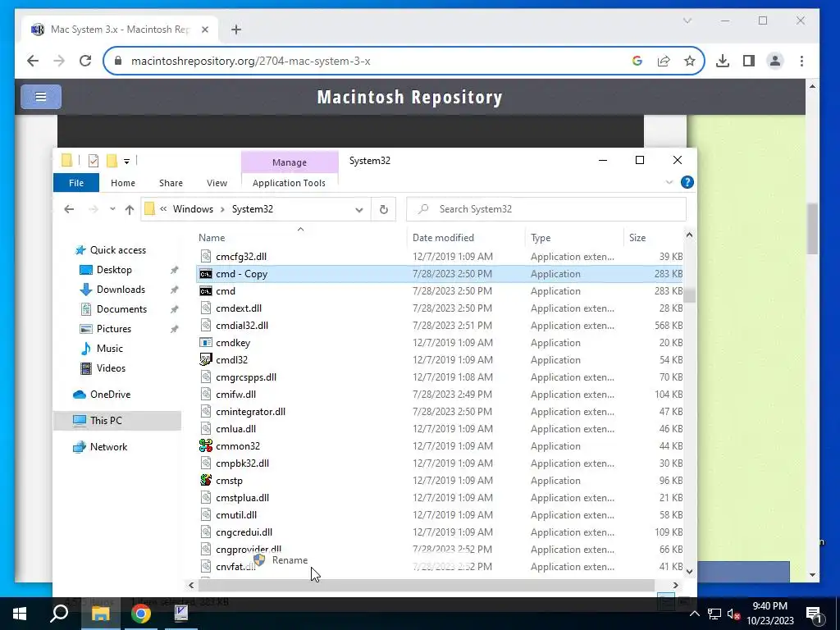The height and width of the screenshot is (630, 840).
Task: Select Network in the navigation pane
Action: pos(109,447)
